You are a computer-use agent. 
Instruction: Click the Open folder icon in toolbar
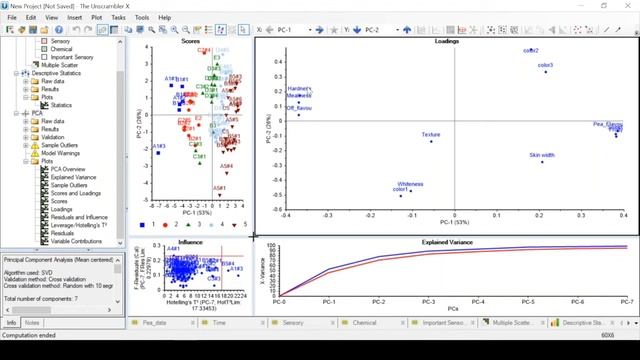(44, 30)
